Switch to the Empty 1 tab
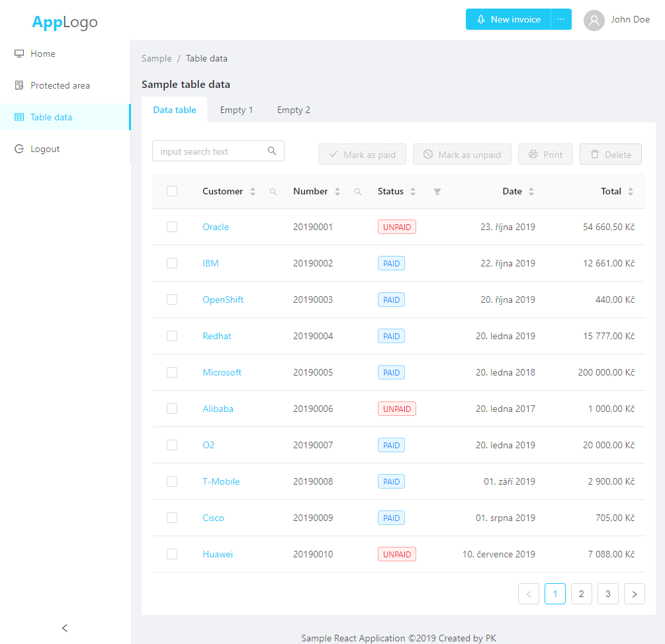Viewport: 665px width, 644px height. (x=236, y=110)
